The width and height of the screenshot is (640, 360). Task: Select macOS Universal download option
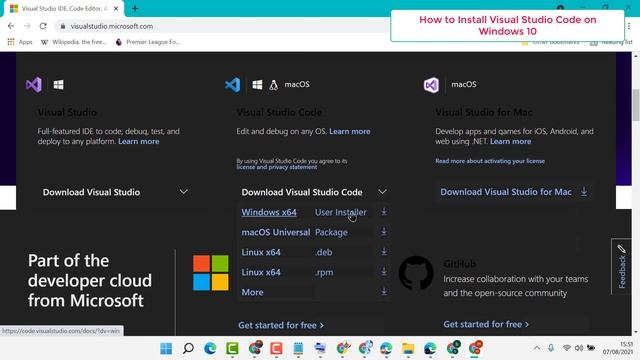[x=276, y=232]
